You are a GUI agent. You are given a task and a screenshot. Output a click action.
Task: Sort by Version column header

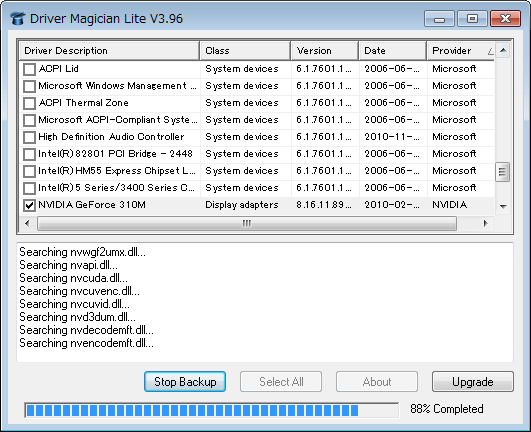[x=325, y=51]
